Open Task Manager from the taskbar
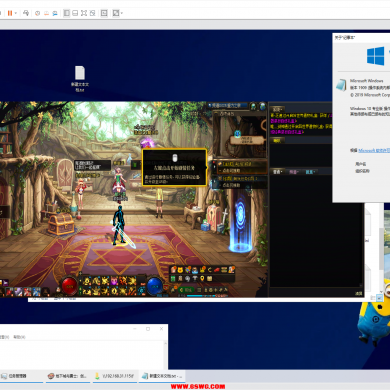The image size is (390, 390). pyautogui.click(x=14, y=376)
